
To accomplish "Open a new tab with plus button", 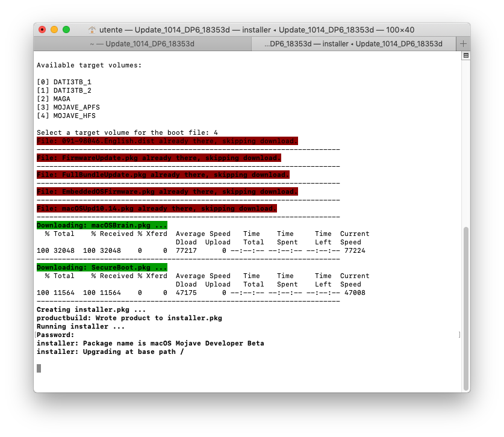I will click(x=463, y=44).
